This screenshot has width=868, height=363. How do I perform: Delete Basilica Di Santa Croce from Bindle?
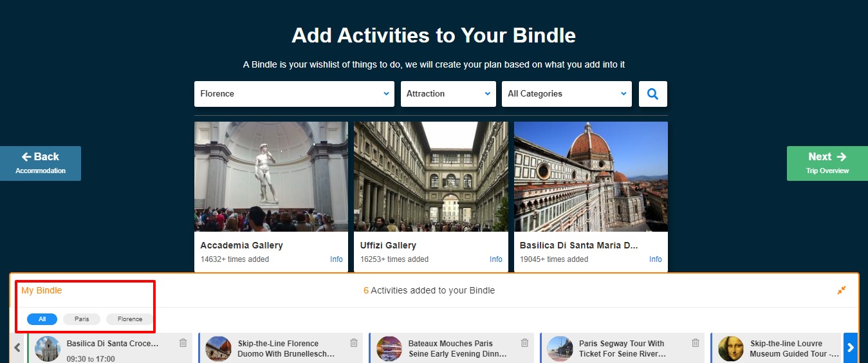pos(183,343)
